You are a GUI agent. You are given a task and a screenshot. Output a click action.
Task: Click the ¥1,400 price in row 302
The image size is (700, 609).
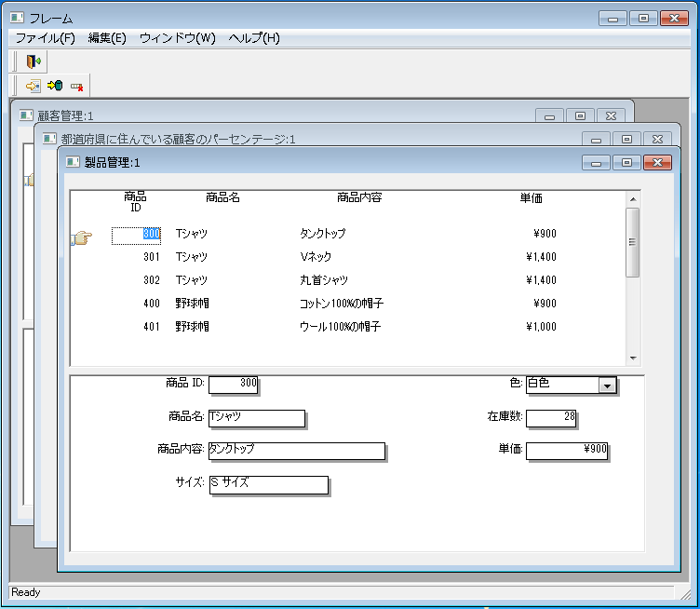click(x=541, y=280)
